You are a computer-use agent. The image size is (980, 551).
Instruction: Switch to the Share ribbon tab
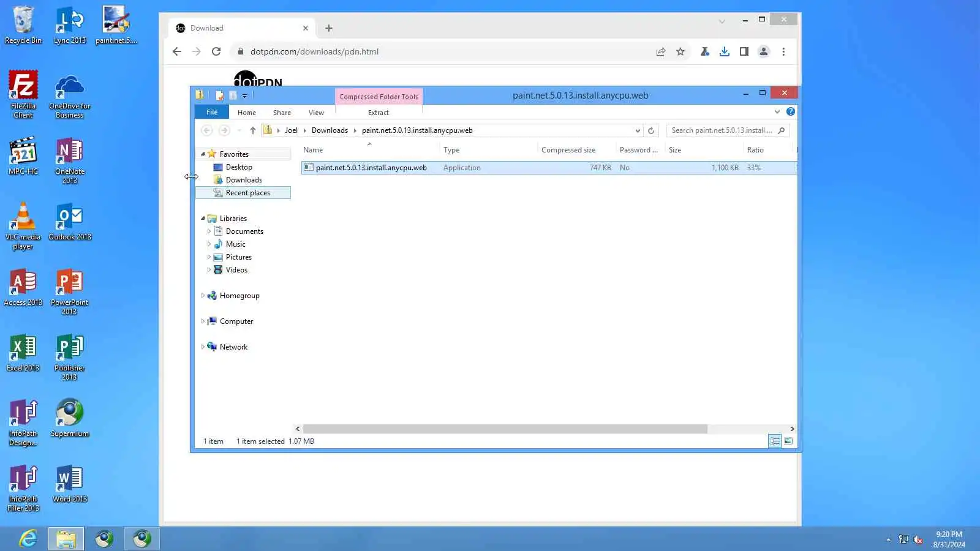(x=282, y=113)
